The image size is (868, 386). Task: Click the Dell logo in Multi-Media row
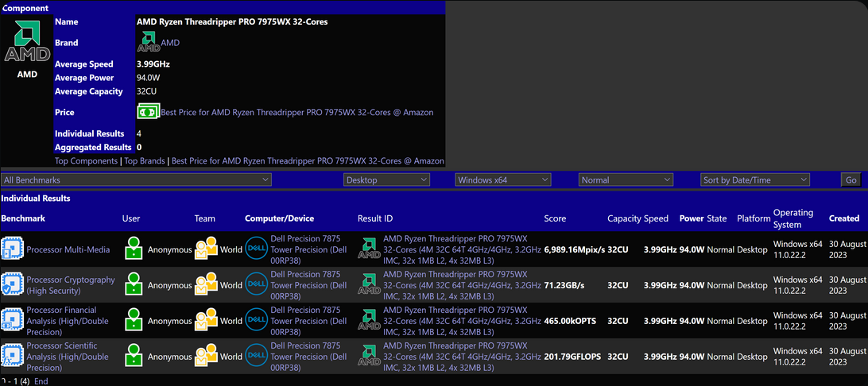256,249
